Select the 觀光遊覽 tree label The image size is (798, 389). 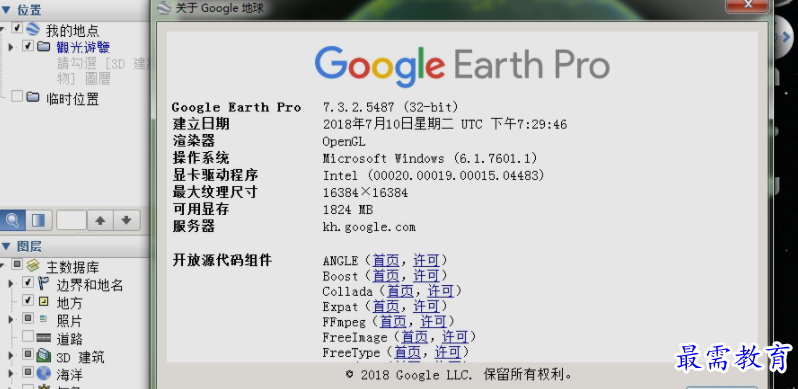point(83,48)
